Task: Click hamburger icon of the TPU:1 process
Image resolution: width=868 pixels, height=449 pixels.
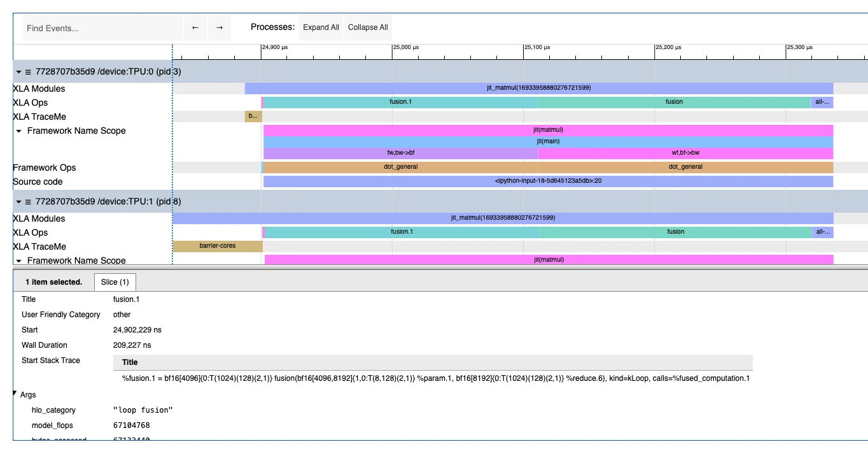Action: [28, 202]
